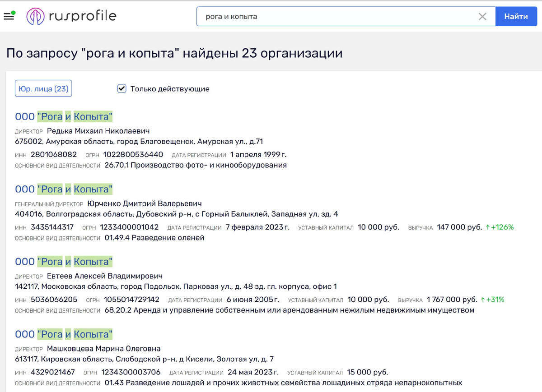Open ООО Рога и Копыта of Юрченко
Image resolution: width=542 pixels, height=392 pixels.
64,189
